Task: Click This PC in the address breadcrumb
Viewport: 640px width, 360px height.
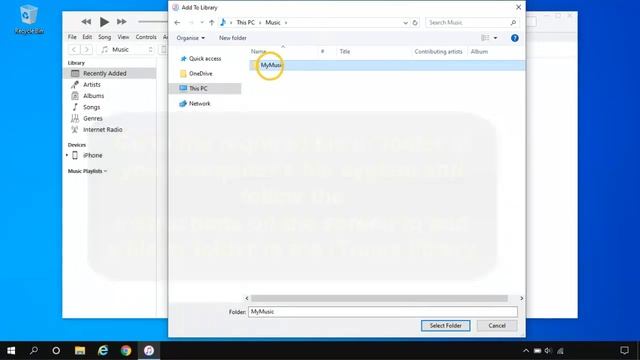Action: (245, 22)
